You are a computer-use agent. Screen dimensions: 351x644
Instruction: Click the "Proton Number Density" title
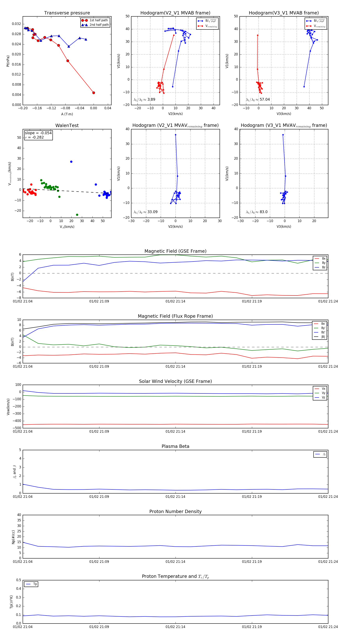click(175, 511)
